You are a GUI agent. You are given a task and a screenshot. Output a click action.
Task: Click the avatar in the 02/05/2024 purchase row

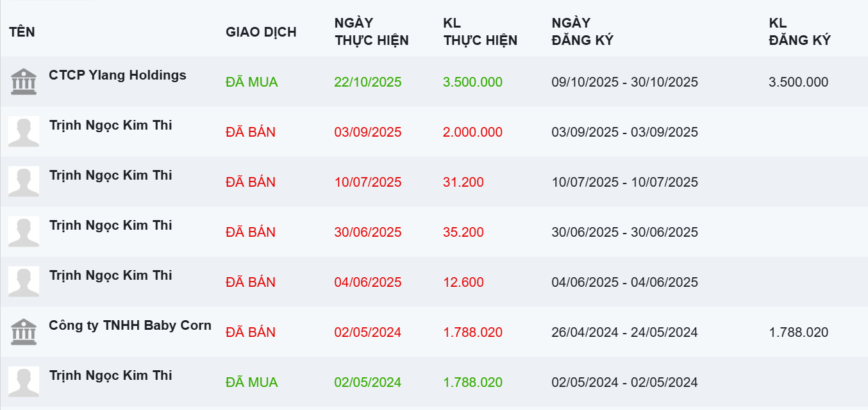pos(24,382)
